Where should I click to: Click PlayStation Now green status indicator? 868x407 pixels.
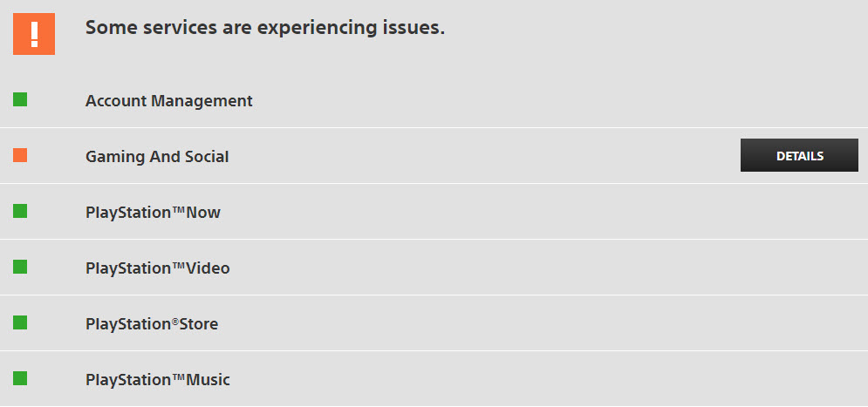pos(20,211)
